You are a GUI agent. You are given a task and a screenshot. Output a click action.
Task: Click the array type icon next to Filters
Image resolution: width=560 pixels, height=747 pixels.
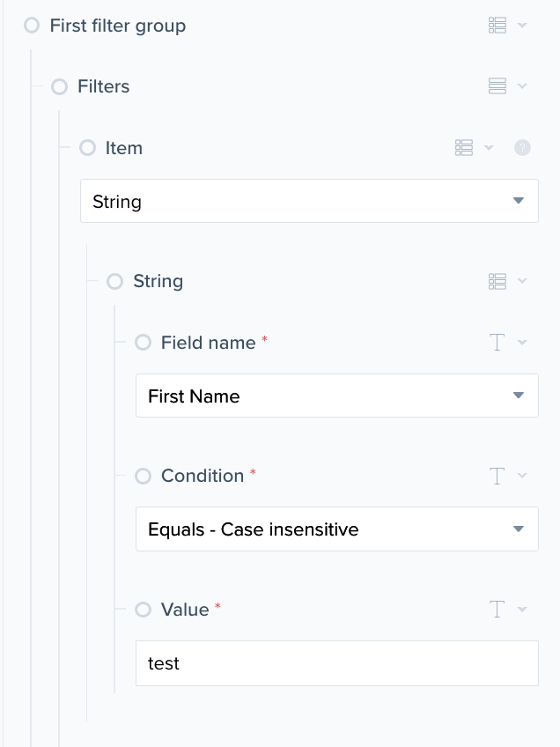click(x=498, y=85)
